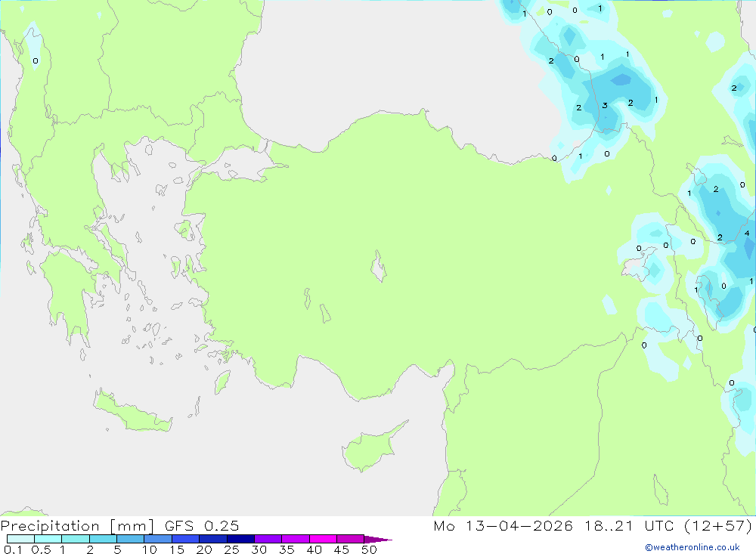Click the 'Precipitation [mm]' title text
The width and height of the screenshot is (756, 554).
tap(78, 526)
